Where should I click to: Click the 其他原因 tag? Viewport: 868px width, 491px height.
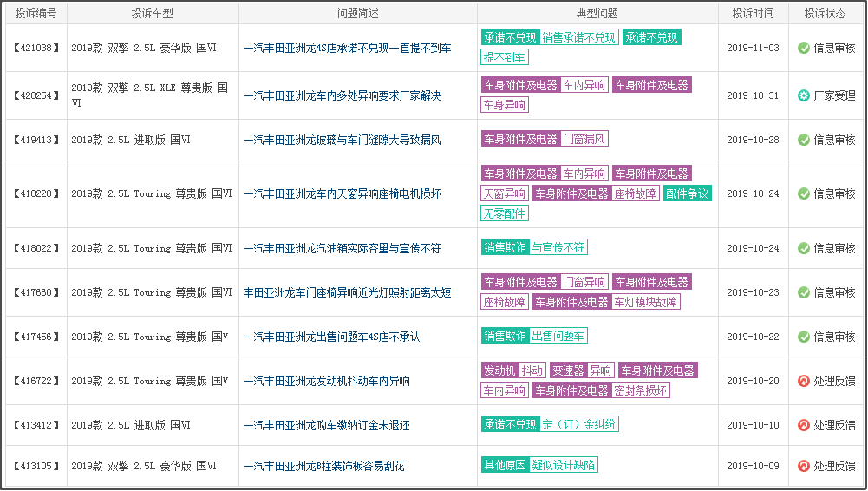505,466
